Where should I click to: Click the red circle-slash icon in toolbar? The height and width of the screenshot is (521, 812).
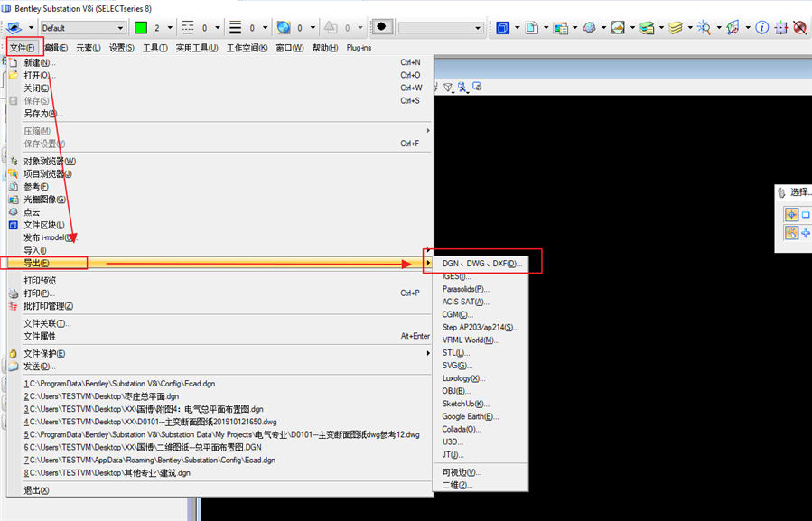pyautogui.click(x=800, y=27)
